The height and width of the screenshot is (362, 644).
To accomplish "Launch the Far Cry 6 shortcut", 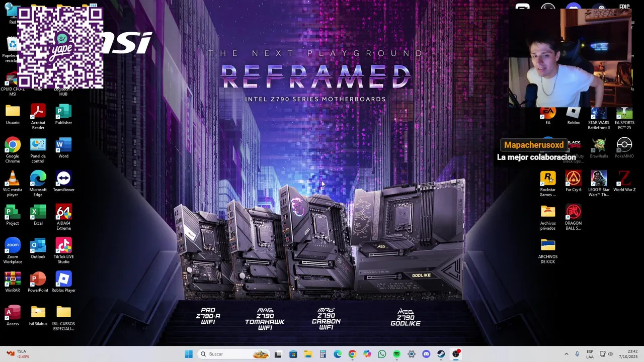I will tap(574, 182).
